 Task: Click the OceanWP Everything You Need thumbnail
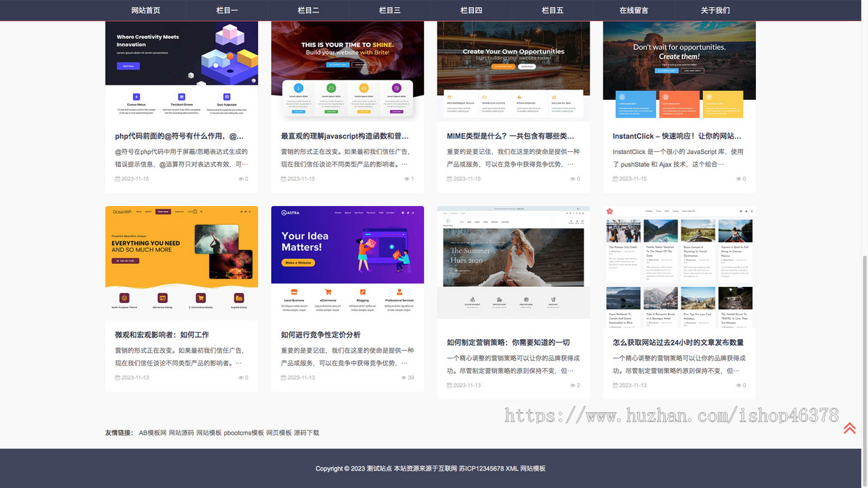182,262
